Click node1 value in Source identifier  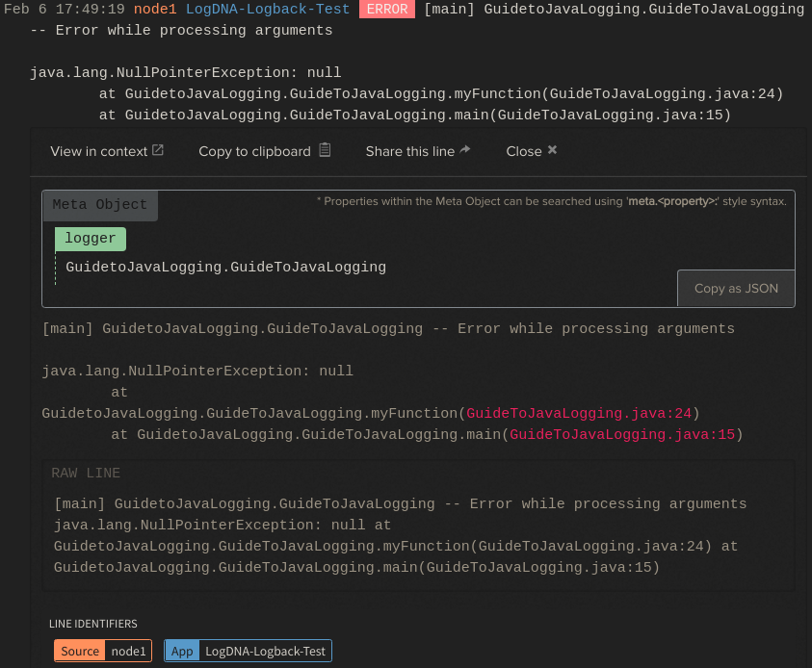coord(128,651)
